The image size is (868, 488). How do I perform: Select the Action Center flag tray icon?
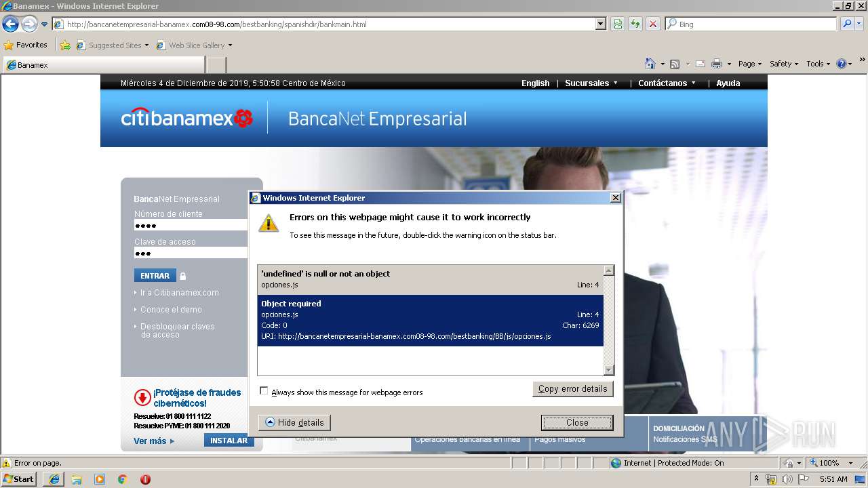(804, 479)
